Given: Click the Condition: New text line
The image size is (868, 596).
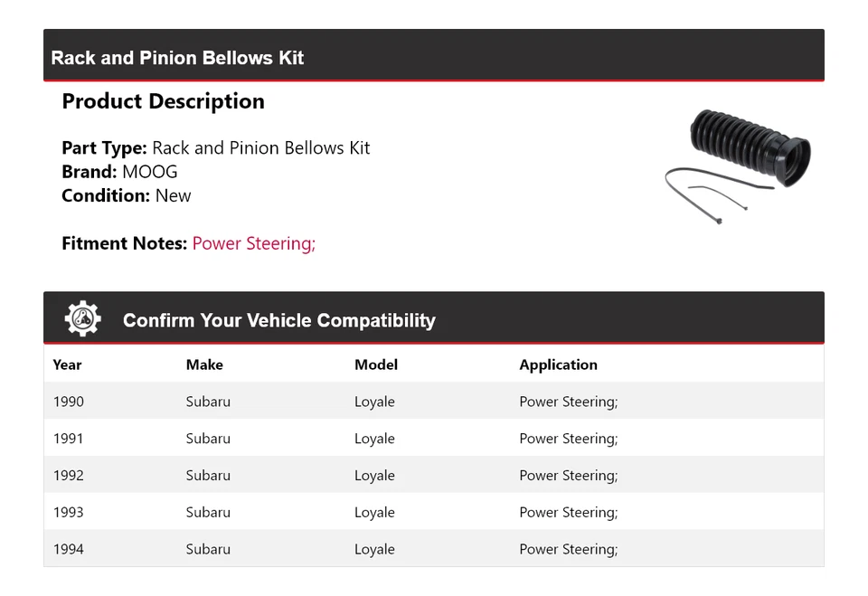Looking at the screenshot, I should coord(126,195).
